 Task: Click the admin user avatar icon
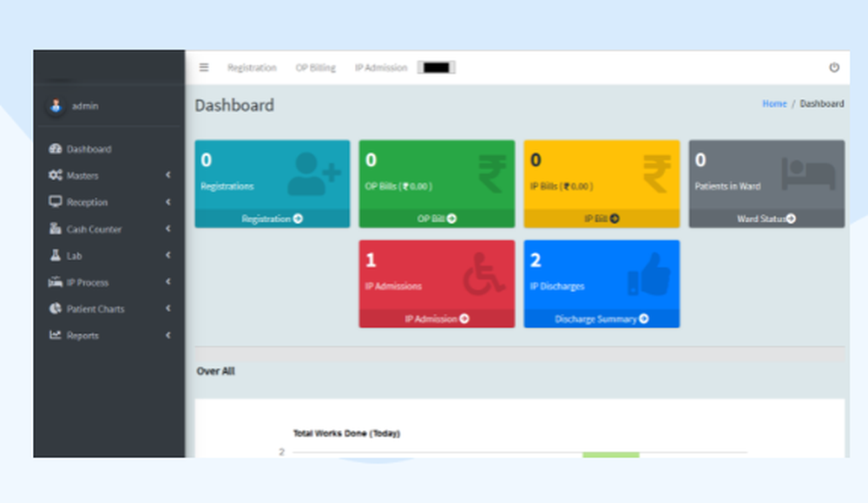[56, 106]
